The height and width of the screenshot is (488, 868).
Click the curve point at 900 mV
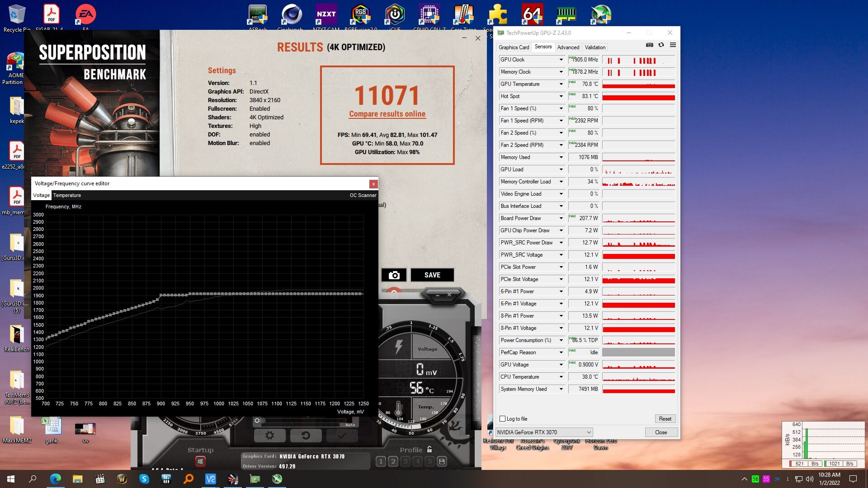coord(161,296)
